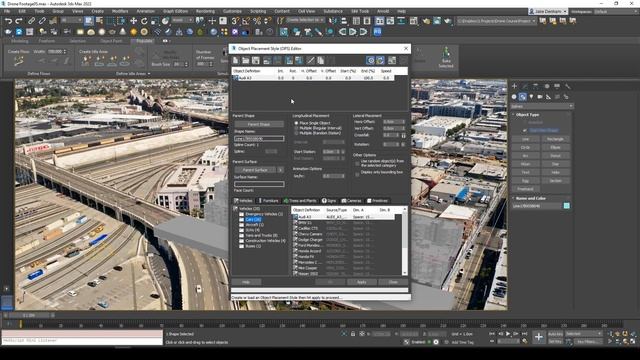Screen dimensions: 640x360
Task: Click the object list vertical scrollbar
Action: (x=405, y=241)
